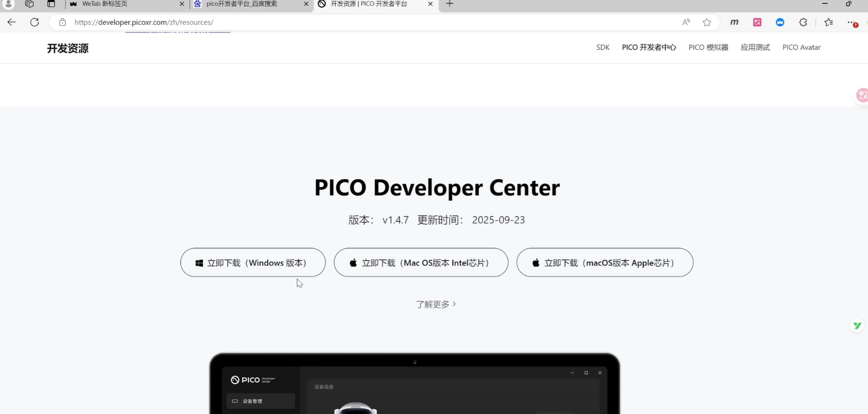
Task: Click the 了解更多 link
Action: click(436, 304)
